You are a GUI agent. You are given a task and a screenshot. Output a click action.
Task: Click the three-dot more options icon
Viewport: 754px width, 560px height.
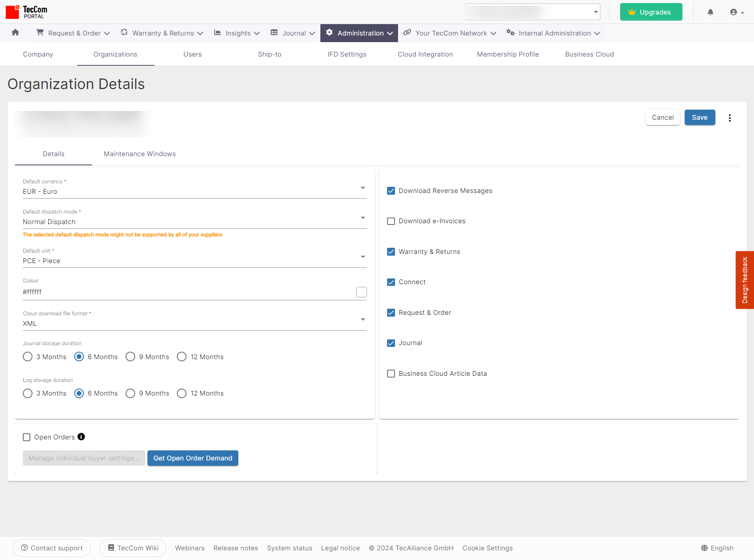coord(729,118)
